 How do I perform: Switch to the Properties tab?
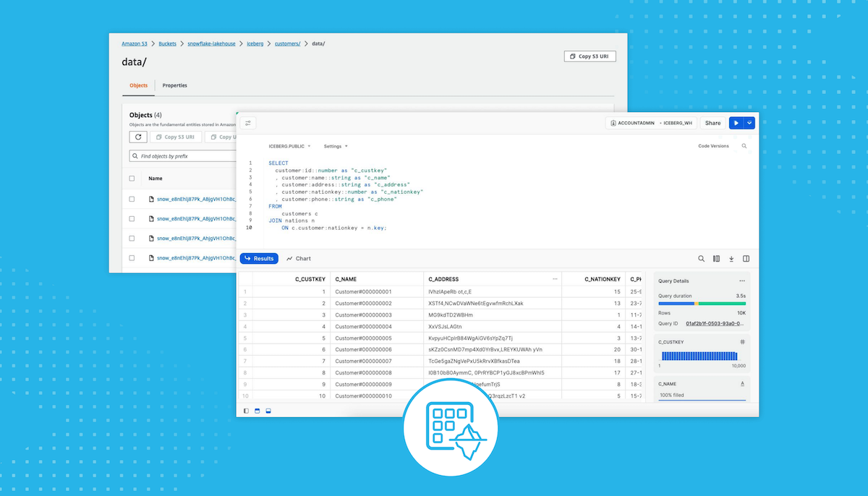[174, 85]
